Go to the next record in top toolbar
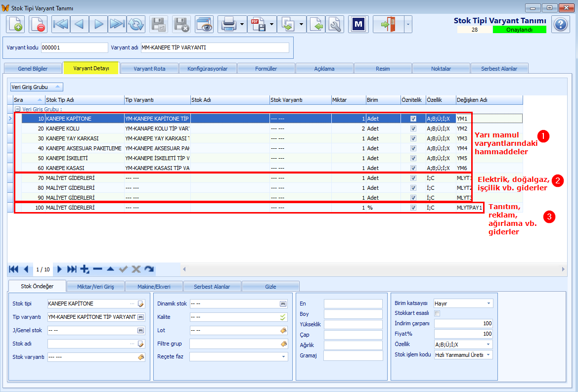 tap(98, 24)
